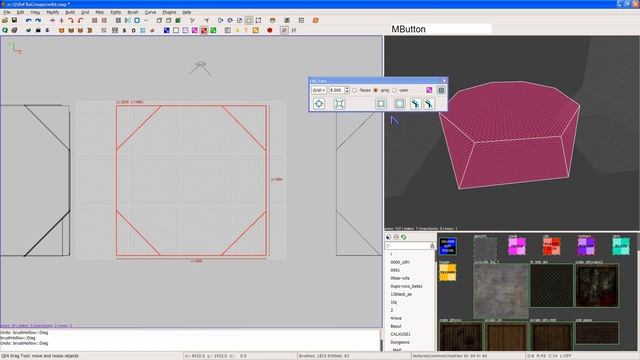The image size is (640, 360).
Task: Click the green CSG cube icon
Action: [178, 20]
